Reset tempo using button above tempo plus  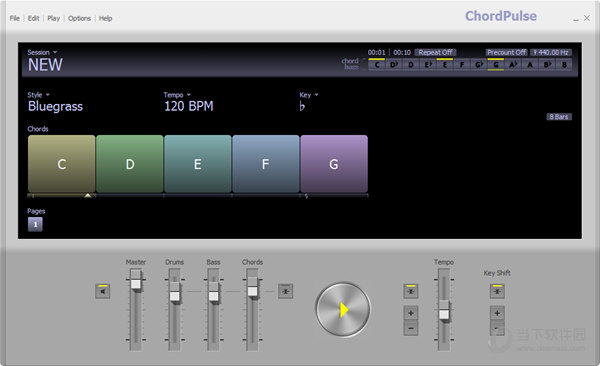[411, 291]
